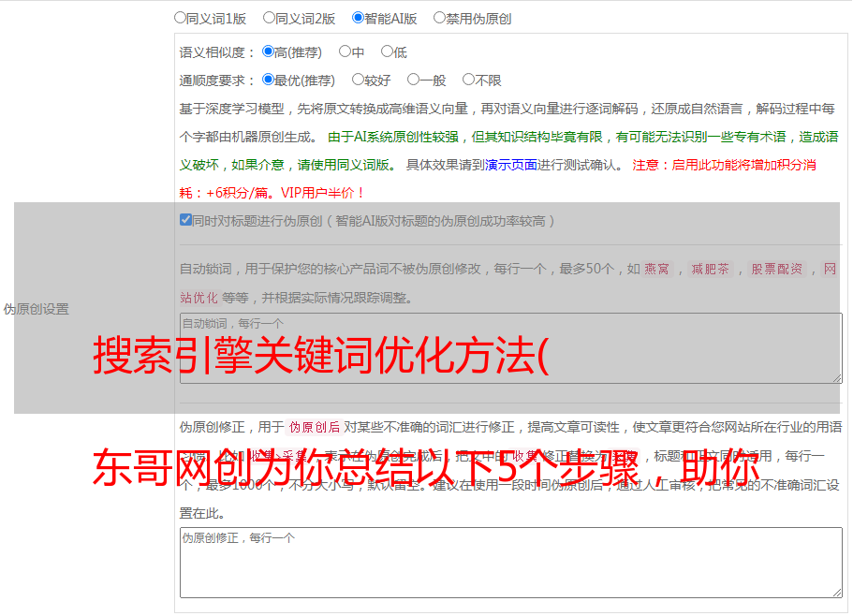Click the 减肥茶 example keyword tag
The width and height of the screenshot is (853, 616).
710,270
